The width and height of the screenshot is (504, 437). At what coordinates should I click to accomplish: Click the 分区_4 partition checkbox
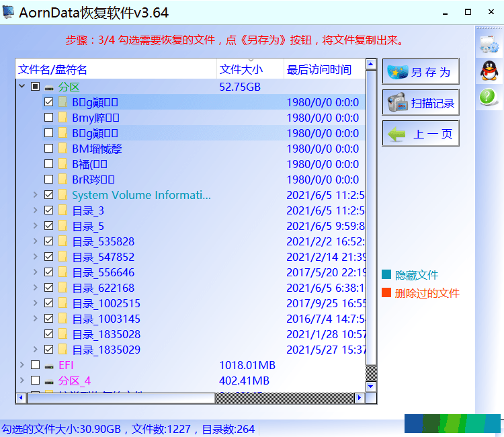click(x=35, y=380)
